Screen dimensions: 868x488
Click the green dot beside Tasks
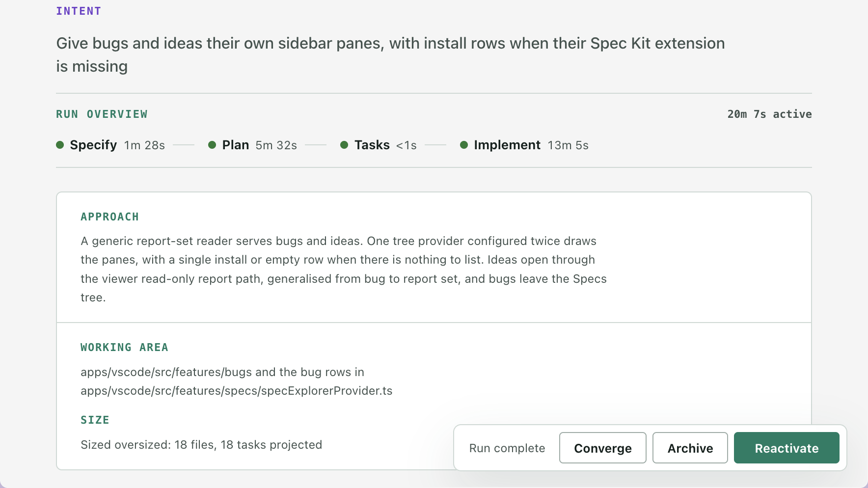point(344,145)
